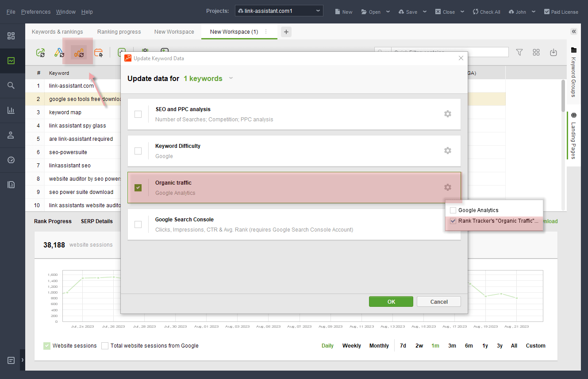Select the keyword map row
The width and height of the screenshot is (588, 379).
(65, 112)
